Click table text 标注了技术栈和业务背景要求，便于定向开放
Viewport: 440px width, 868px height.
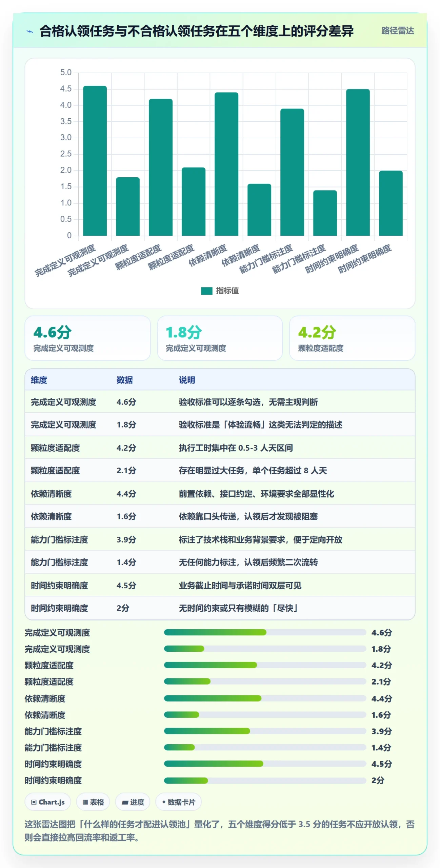coord(261,539)
